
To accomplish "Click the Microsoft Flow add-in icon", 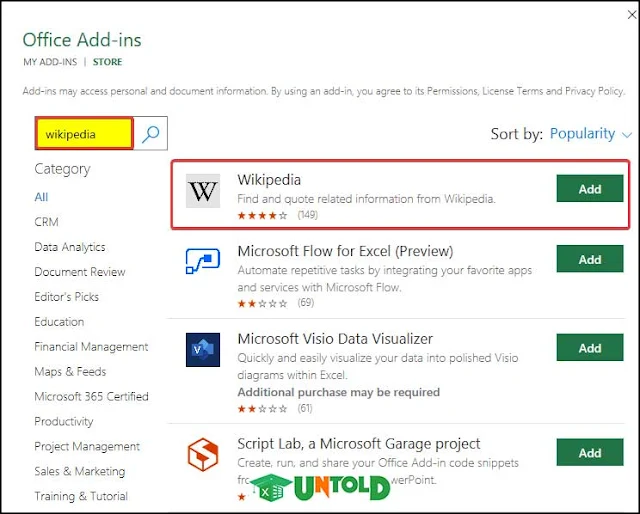I will tap(203, 261).
